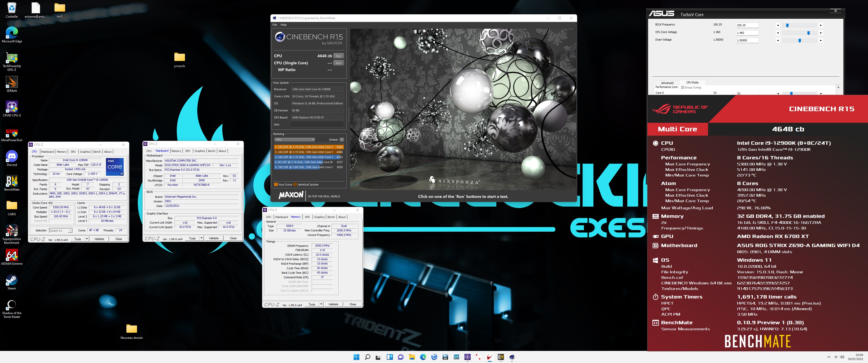Screen dimensions: 868x363
Task: Switch to BenchMate BM icon in taskbar
Action: pyautogui.click(x=501, y=357)
